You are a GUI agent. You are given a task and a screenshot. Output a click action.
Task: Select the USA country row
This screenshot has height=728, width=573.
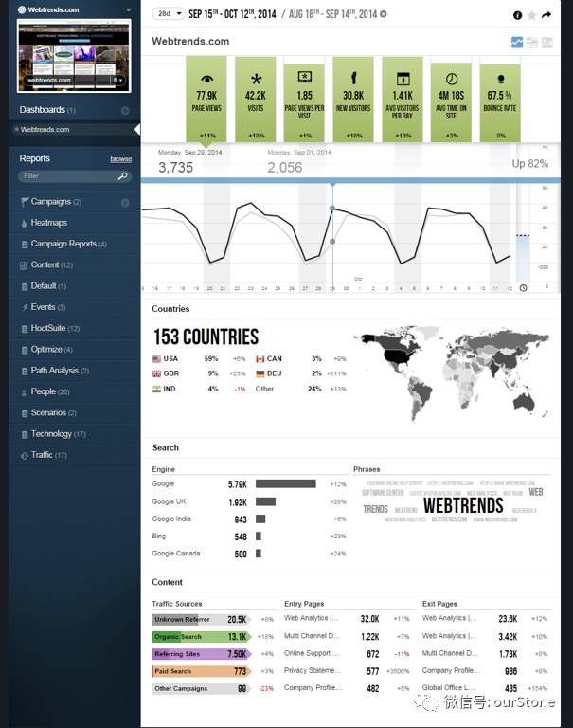tap(199, 359)
